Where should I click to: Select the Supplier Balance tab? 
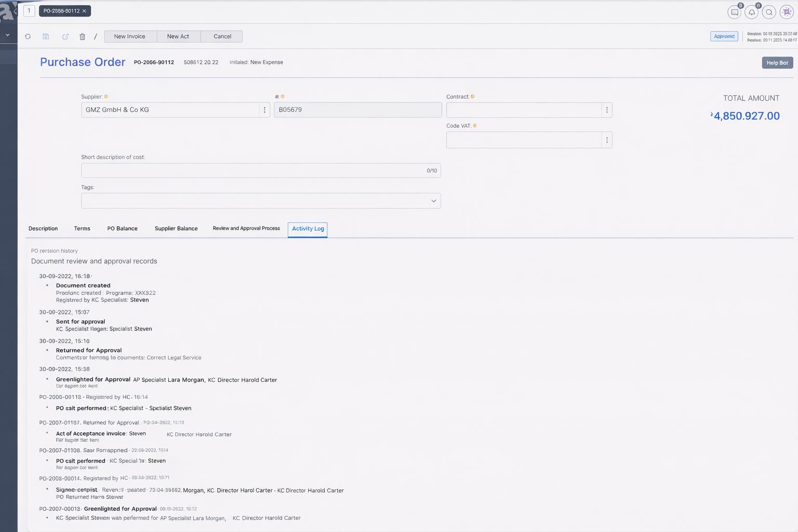click(176, 229)
